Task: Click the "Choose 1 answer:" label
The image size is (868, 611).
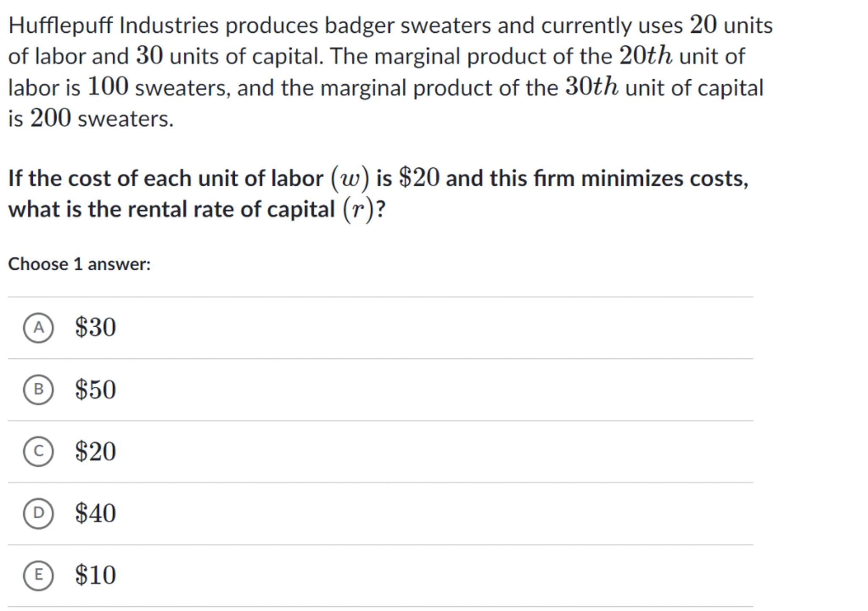Action: (79, 264)
